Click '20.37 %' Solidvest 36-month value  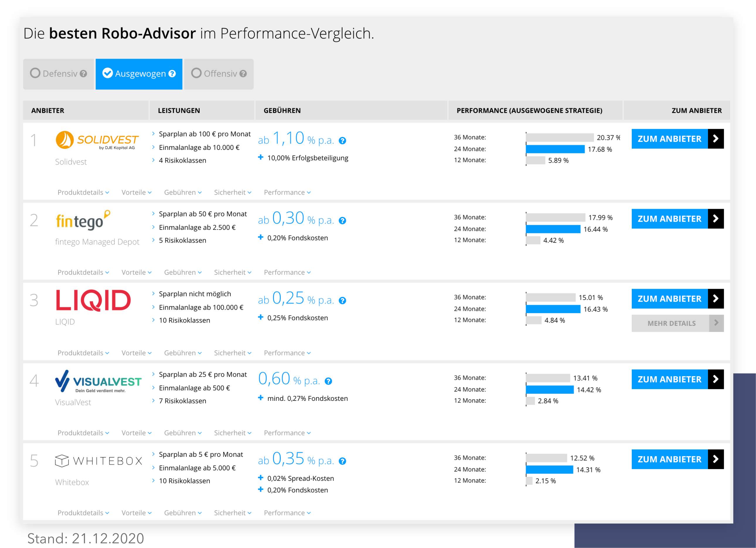coord(608,138)
